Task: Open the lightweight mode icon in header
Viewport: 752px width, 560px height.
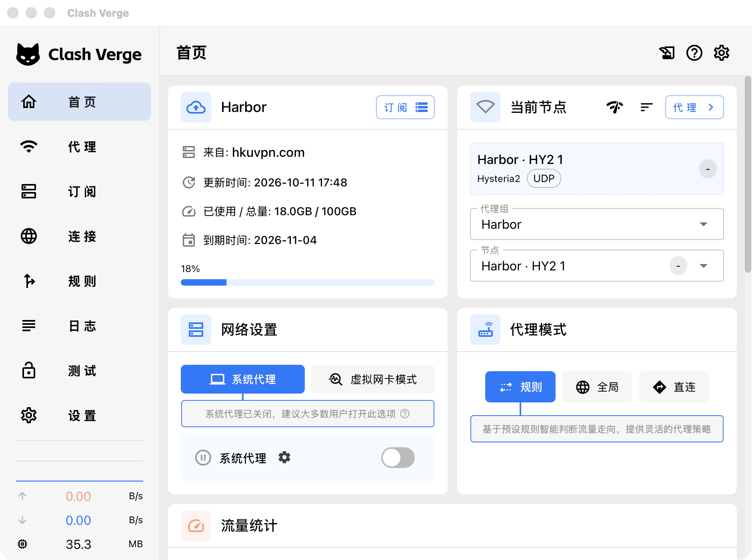Action: [667, 53]
